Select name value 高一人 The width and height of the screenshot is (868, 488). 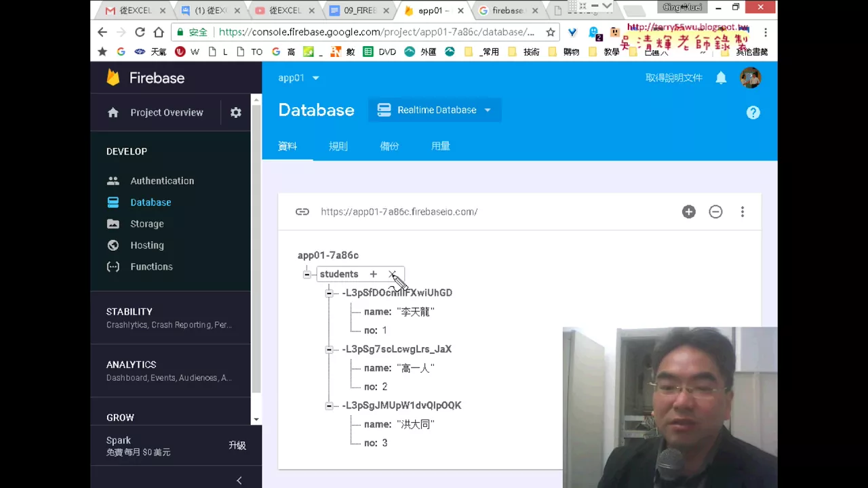point(416,368)
